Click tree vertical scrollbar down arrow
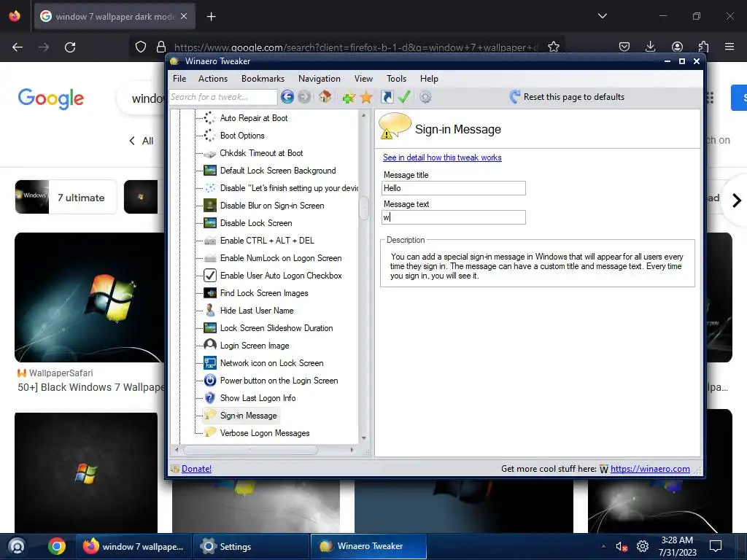This screenshot has width=747, height=560. pos(364,438)
